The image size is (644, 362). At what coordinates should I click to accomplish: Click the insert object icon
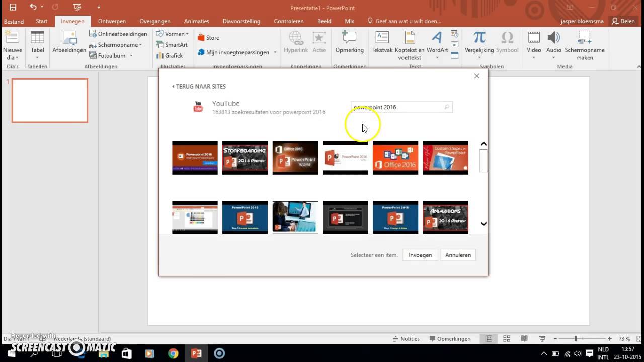455,55
